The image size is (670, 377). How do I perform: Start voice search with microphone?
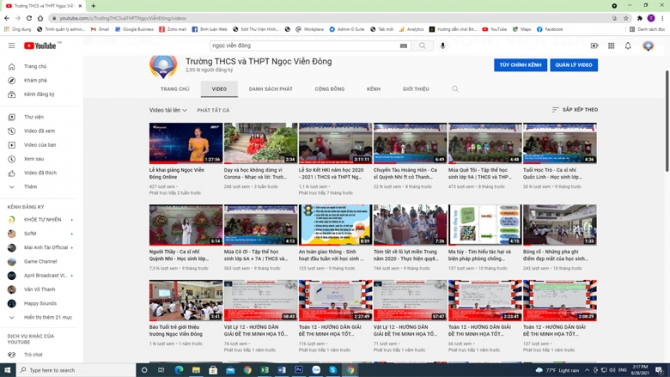(443, 46)
